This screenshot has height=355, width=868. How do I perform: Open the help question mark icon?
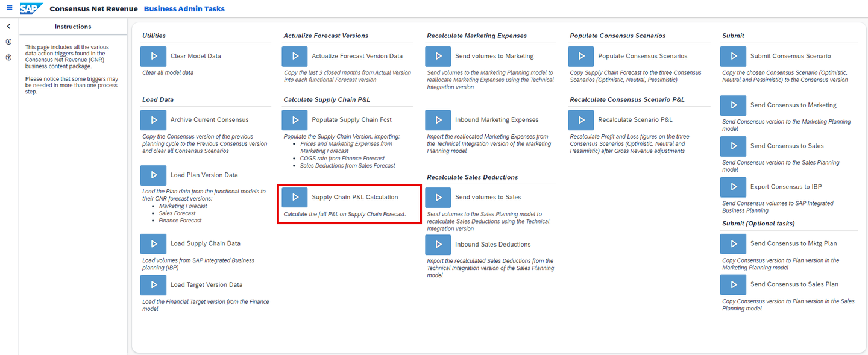8,58
